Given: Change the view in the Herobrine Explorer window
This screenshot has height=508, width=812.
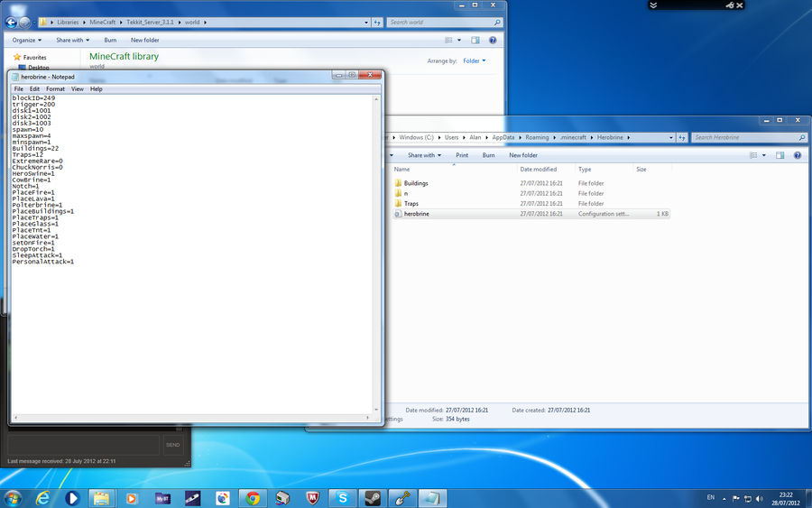Looking at the screenshot, I should (753, 155).
